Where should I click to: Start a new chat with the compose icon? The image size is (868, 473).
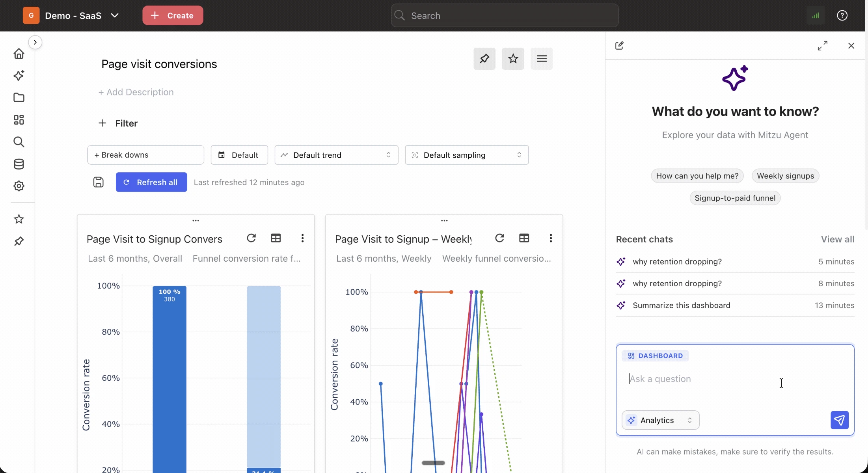[619, 45]
